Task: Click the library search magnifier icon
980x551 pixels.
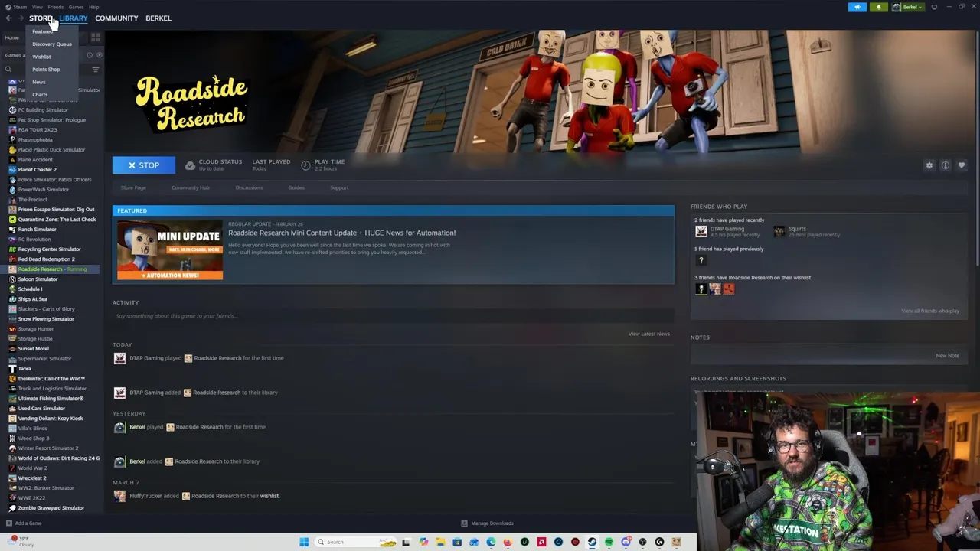Action: 8,70
